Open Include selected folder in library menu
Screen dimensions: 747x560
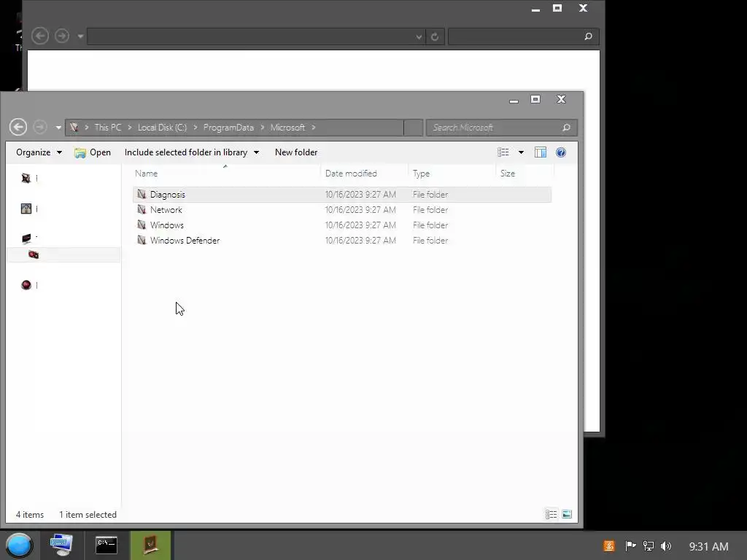point(192,152)
